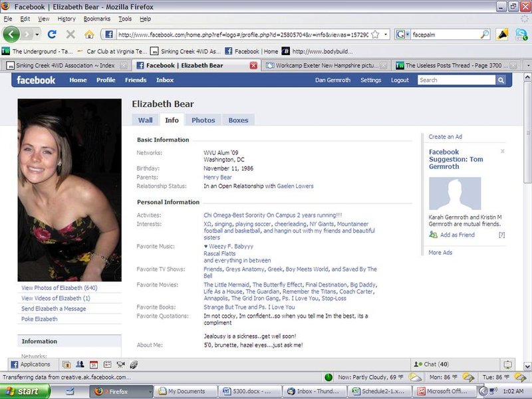Click the Monday forecast weather icon
The image size is (532, 399).
[468, 377]
